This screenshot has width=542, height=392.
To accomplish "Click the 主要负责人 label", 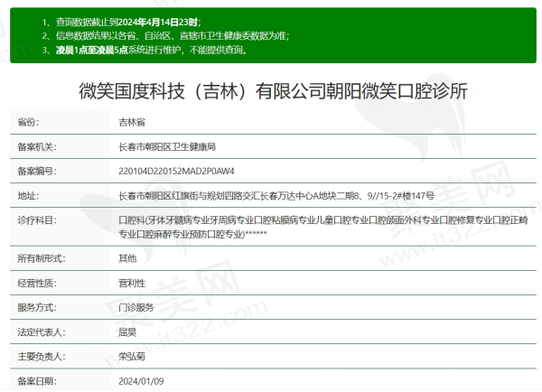I will click(42, 357).
